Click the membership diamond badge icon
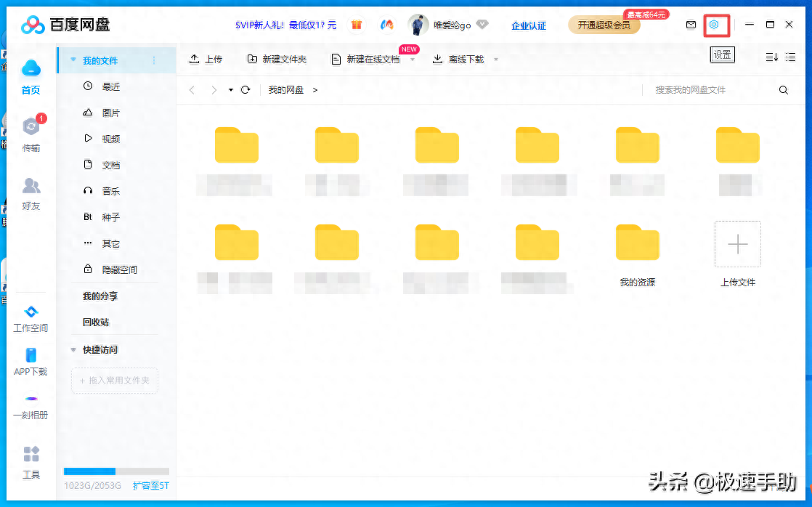This screenshot has height=507, width=812. coord(482,25)
